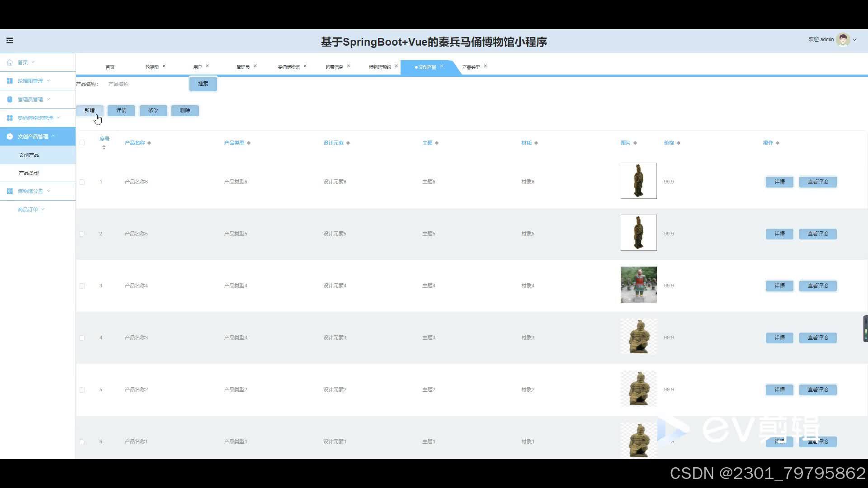
Task: Collapse the 文创产品管理 sidebar menu
Action: [x=33, y=136]
